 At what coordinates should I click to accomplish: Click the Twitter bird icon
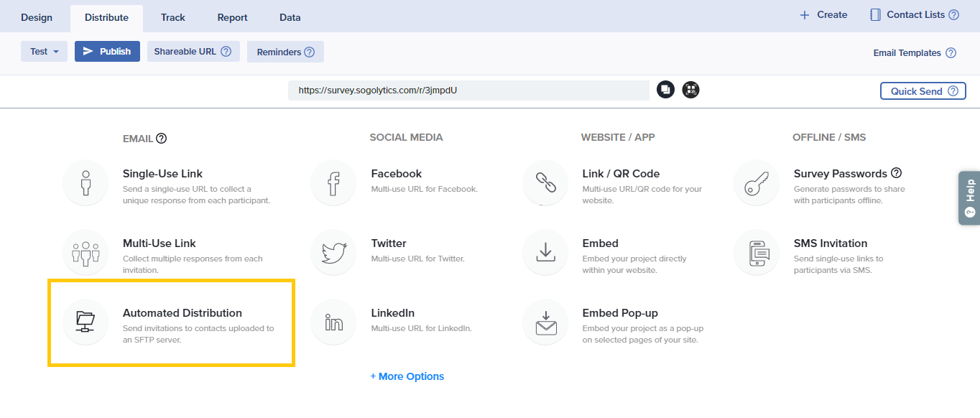pyautogui.click(x=333, y=253)
